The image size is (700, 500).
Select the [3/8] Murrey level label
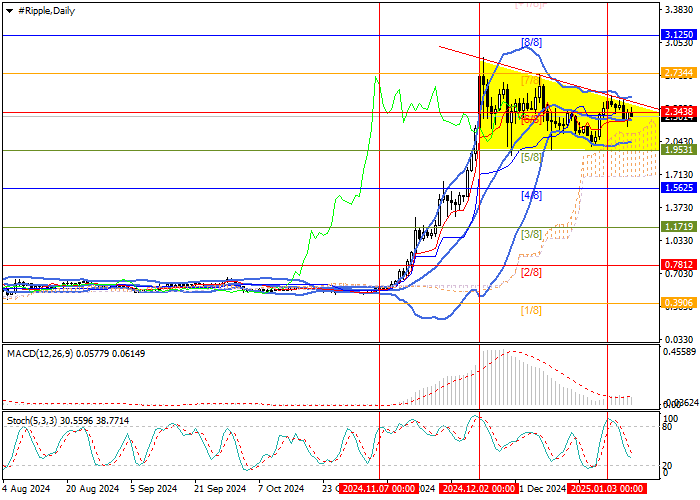coord(532,234)
